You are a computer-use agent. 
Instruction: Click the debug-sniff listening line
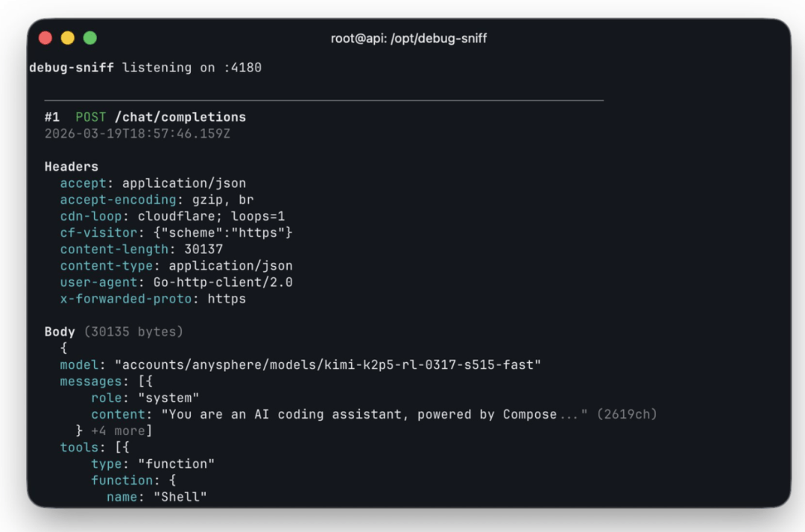point(145,68)
